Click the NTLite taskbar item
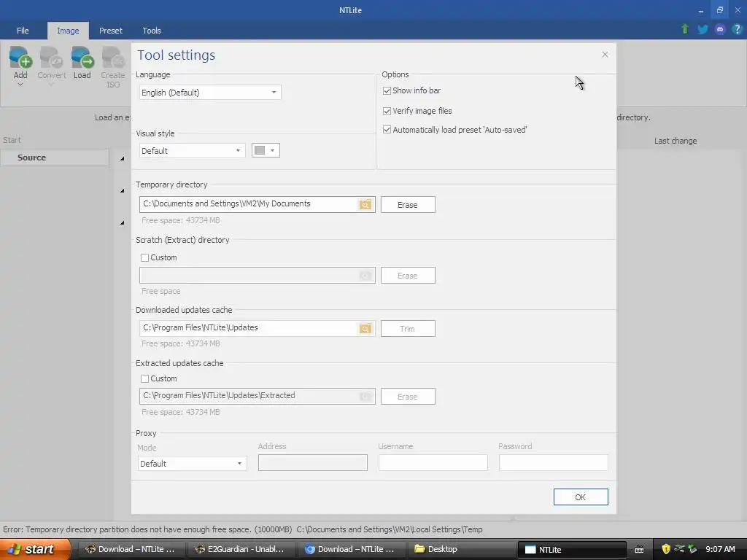 point(571,550)
